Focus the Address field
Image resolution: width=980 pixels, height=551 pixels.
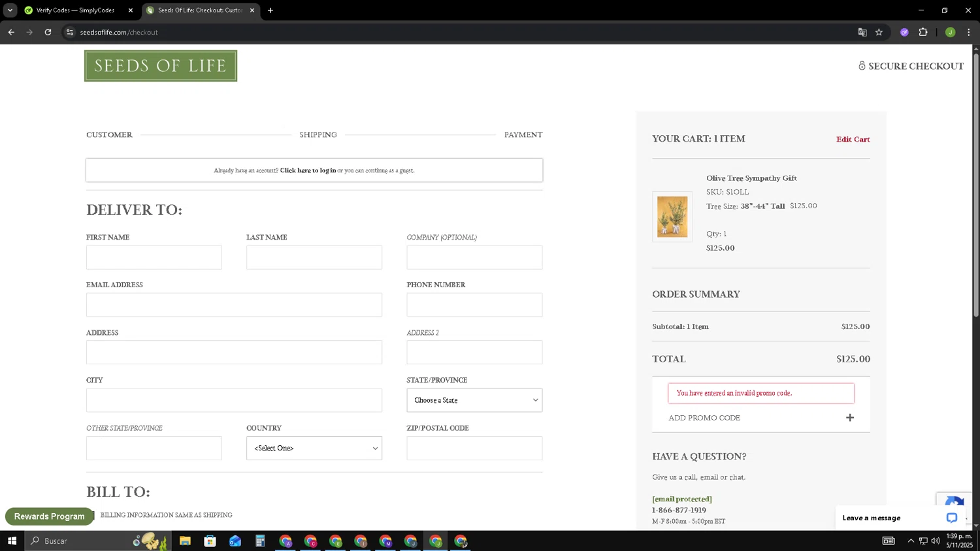pyautogui.click(x=234, y=353)
